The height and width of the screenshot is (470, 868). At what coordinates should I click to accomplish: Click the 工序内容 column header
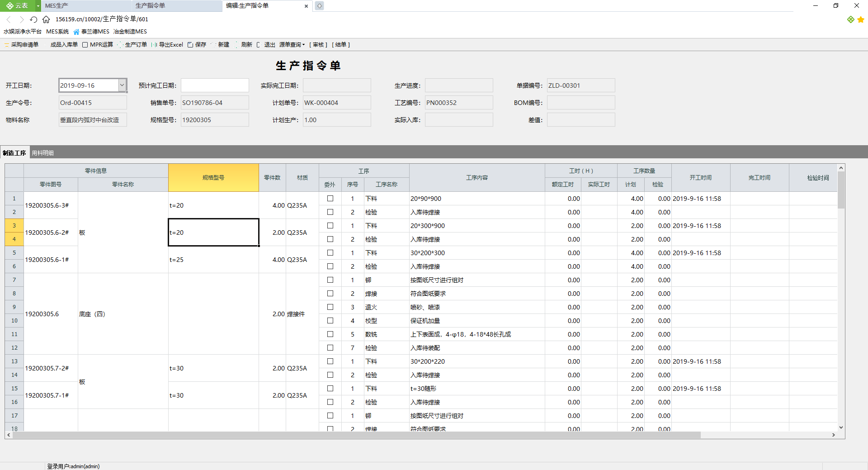pyautogui.click(x=477, y=178)
